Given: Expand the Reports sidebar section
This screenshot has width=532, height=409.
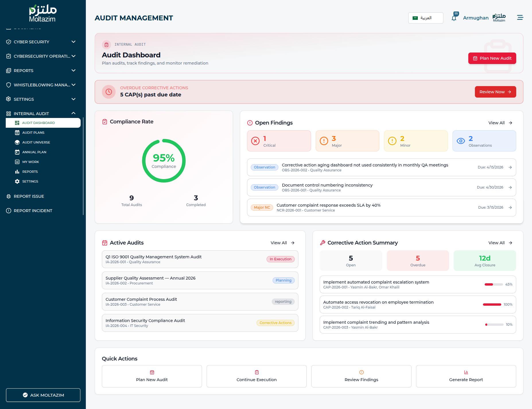Looking at the screenshot, I should click(41, 71).
